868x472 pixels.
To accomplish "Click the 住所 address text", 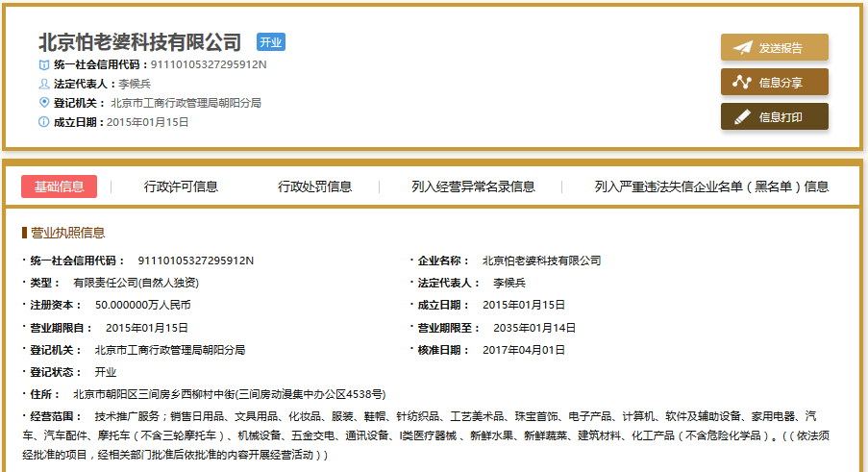I will pos(230,394).
